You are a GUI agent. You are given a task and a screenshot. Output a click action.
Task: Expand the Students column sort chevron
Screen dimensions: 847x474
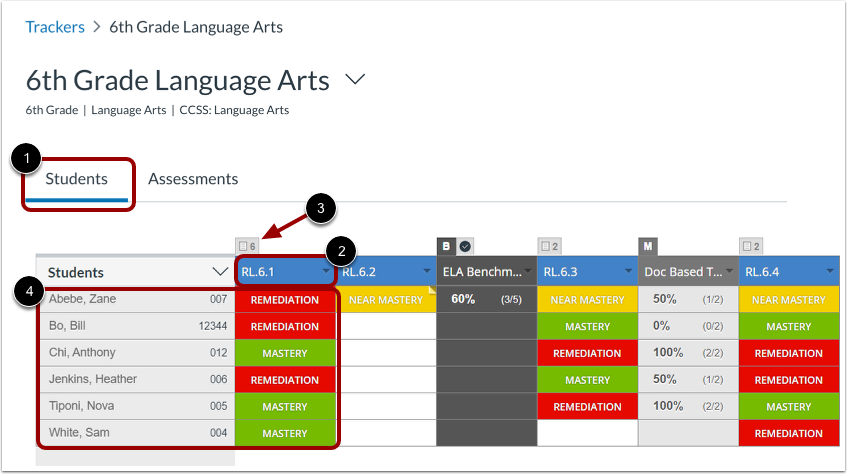(x=221, y=272)
